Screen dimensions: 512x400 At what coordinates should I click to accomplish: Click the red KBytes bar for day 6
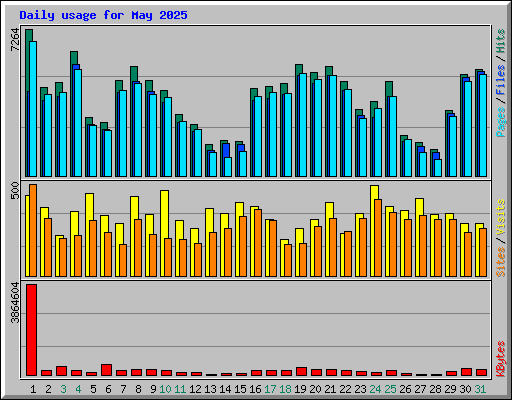click(x=106, y=370)
